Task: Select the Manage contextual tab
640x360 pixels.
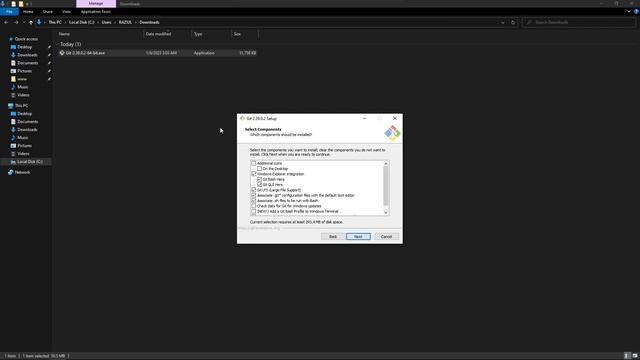Action: pyautogui.click(x=96, y=4)
